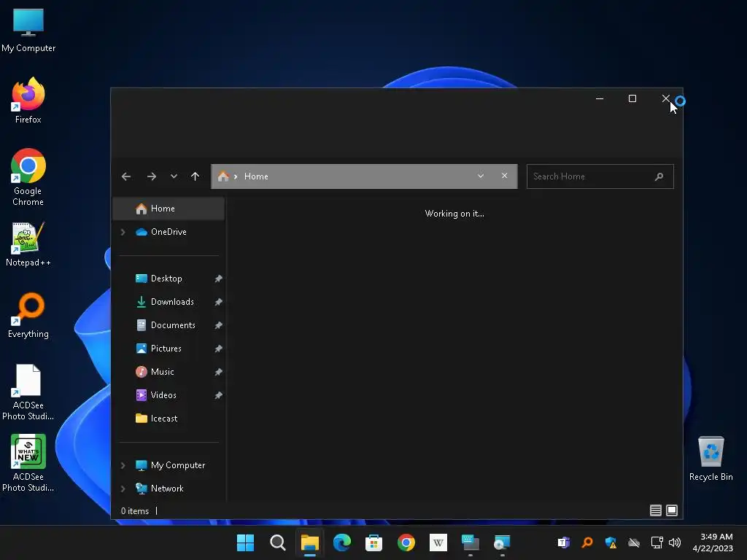Image resolution: width=747 pixels, height=560 pixels.
Task: Open volume control tray icon
Action: pyautogui.click(x=675, y=542)
